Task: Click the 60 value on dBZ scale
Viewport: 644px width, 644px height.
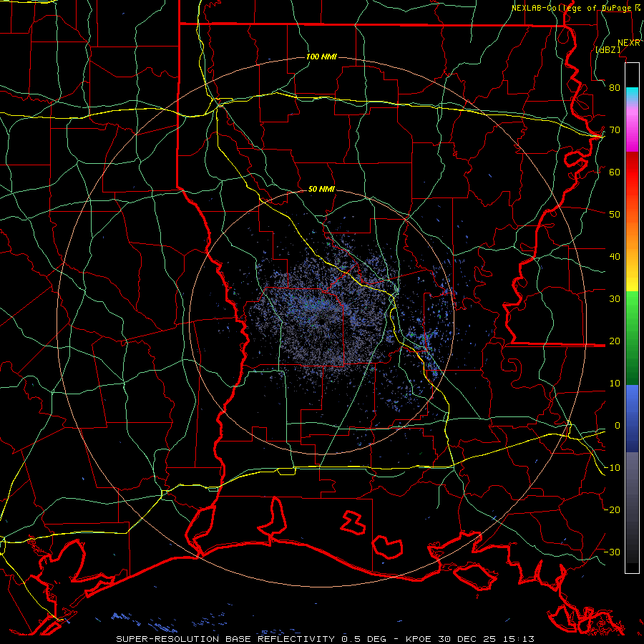Action: coord(615,172)
